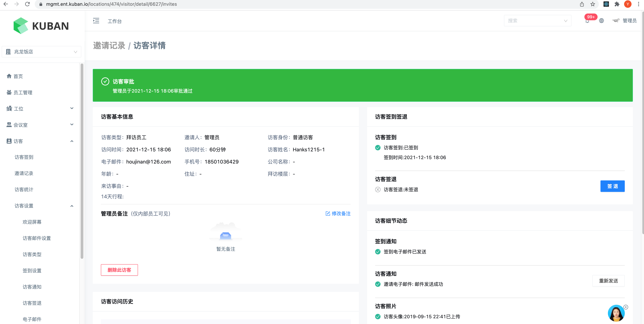Click the 访客签退:未签退 cross icon
The height and width of the screenshot is (324, 644).
[378, 190]
